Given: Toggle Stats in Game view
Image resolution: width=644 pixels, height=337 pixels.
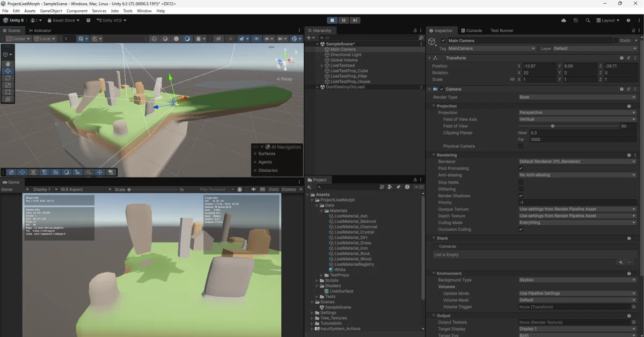Looking at the screenshot, I should click(273, 189).
